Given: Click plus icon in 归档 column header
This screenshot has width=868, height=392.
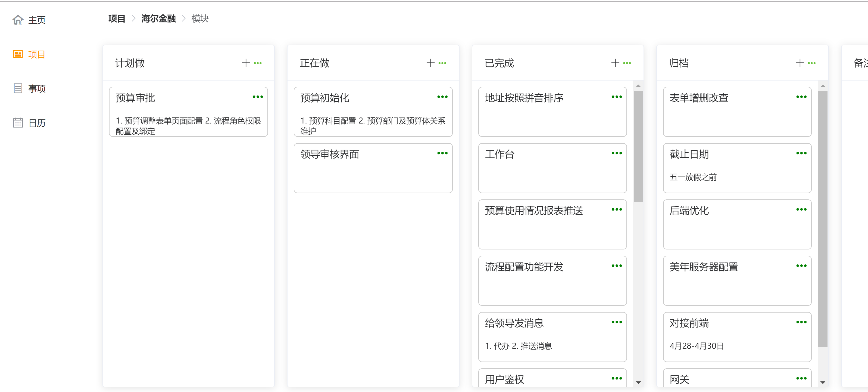Looking at the screenshot, I should 800,63.
